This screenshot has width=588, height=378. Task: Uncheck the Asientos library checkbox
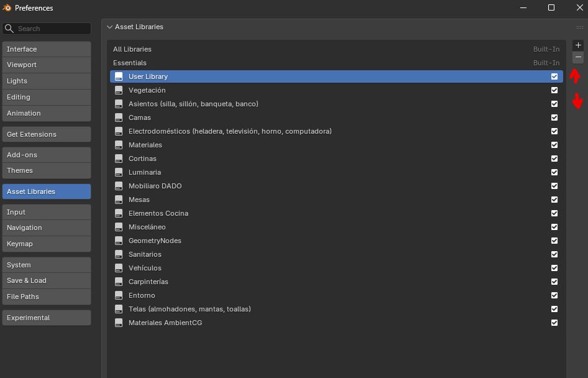pyautogui.click(x=554, y=104)
